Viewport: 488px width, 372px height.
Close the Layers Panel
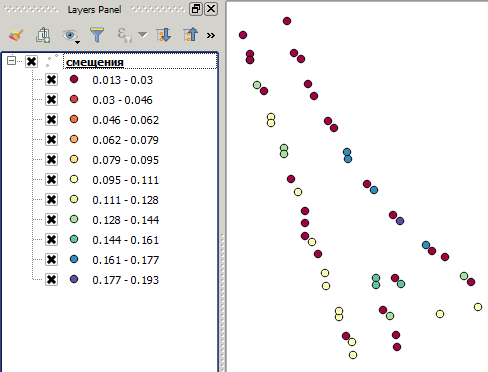pyautogui.click(x=211, y=9)
